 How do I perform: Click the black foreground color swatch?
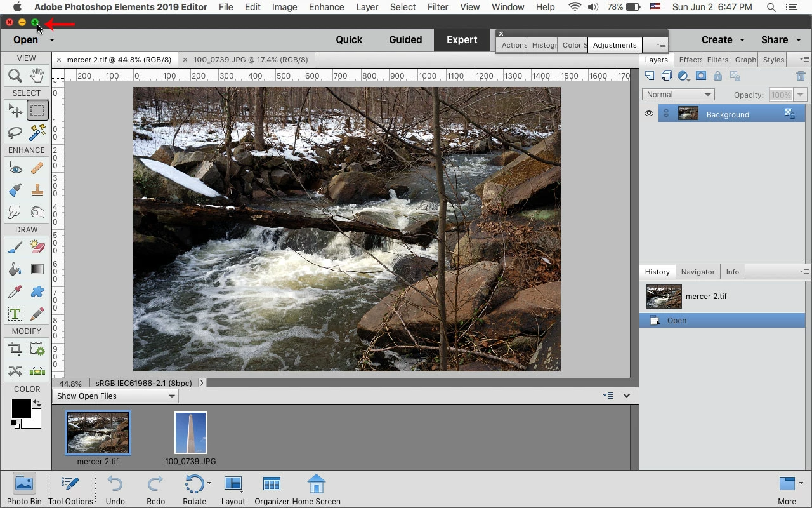coord(20,408)
